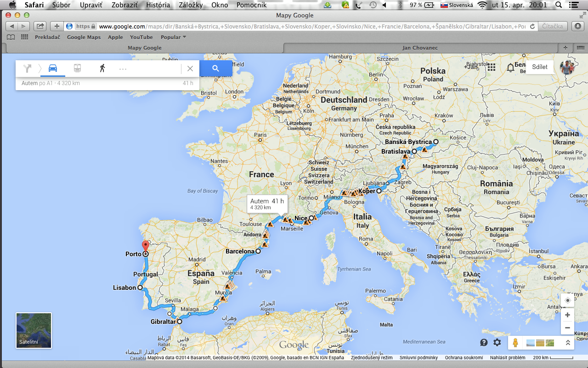
Task: Switch to public transit mode icon
Action: (x=77, y=69)
